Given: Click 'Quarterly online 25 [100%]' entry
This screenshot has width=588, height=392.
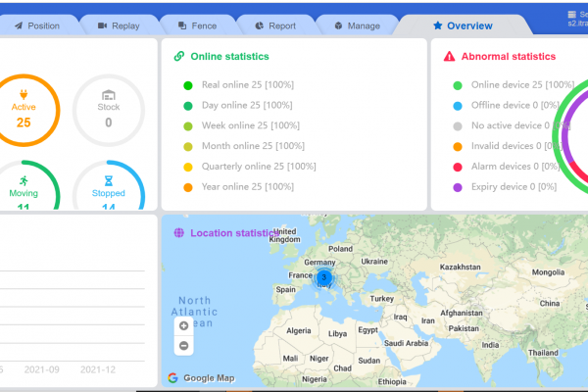Looking at the screenshot, I should click(x=259, y=167).
